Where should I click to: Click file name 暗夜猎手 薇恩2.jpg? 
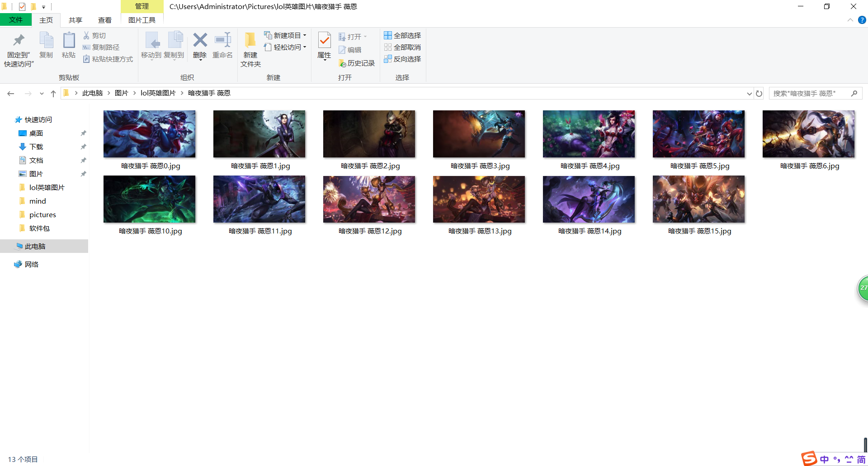click(370, 166)
